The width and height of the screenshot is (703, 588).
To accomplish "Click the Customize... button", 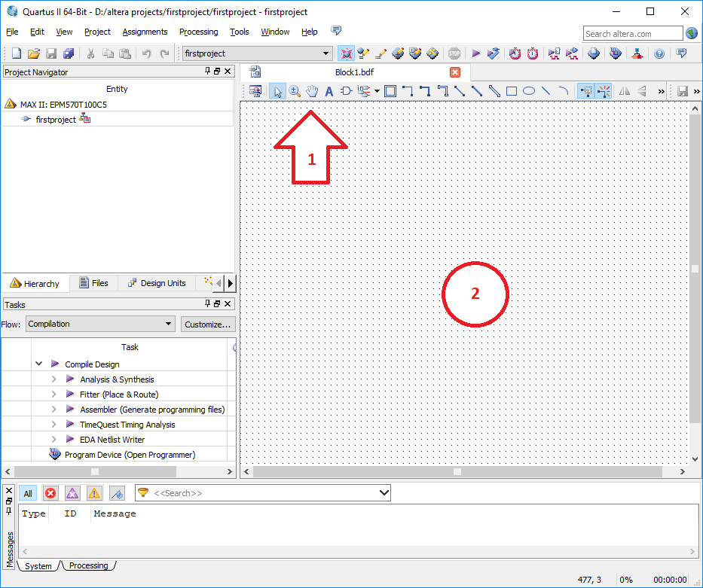I will click(208, 324).
